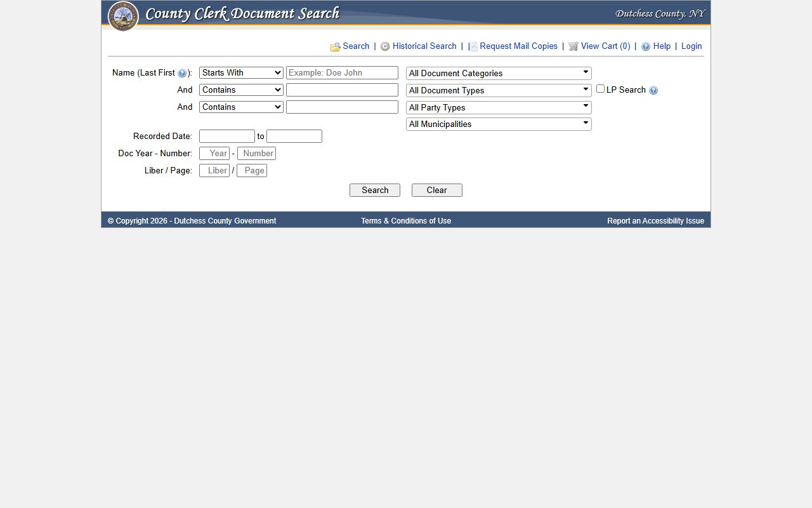
Task: Click the help icon next to Name label
Action: pos(182,73)
